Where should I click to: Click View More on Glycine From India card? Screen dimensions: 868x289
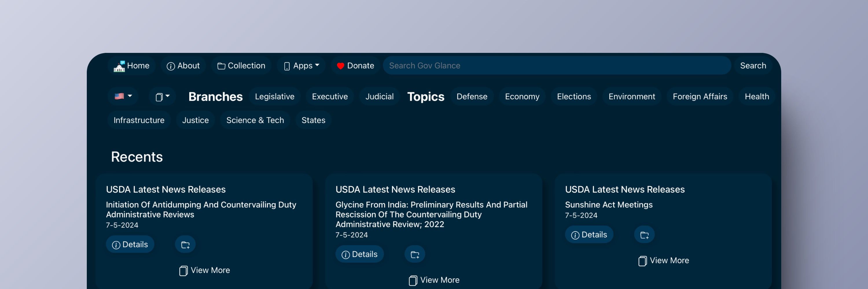pyautogui.click(x=434, y=280)
